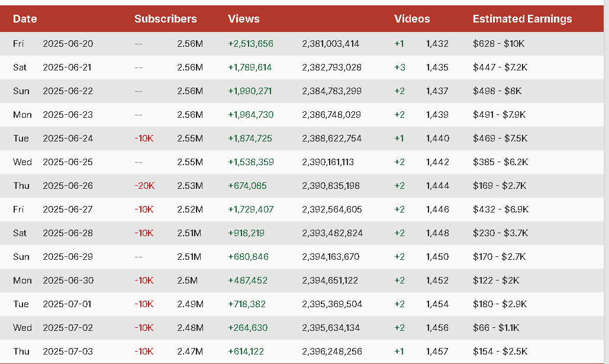Click the Views column header

point(243,19)
